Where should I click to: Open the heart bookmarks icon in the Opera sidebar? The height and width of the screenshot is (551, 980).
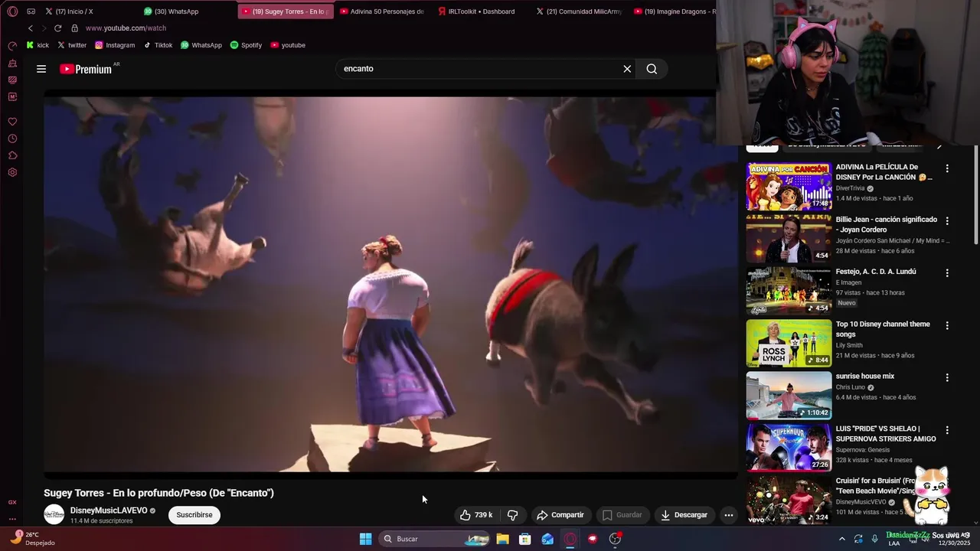(x=12, y=122)
